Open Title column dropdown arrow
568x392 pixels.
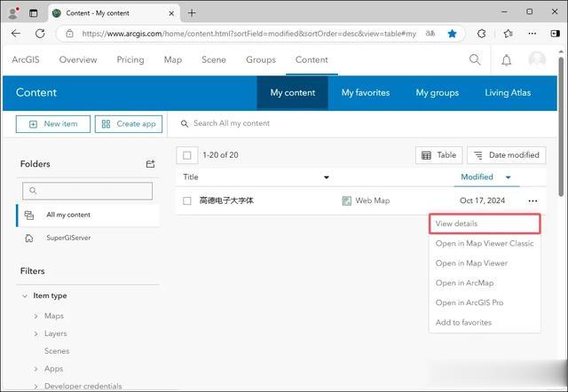point(326,177)
